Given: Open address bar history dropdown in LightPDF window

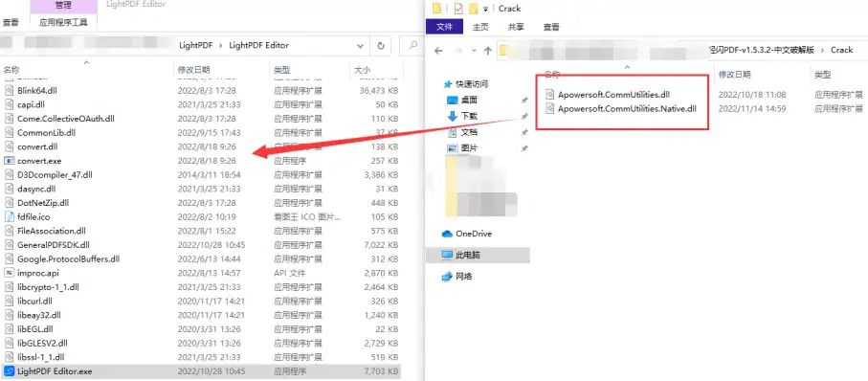Looking at the screenshot, I should 361,45.
